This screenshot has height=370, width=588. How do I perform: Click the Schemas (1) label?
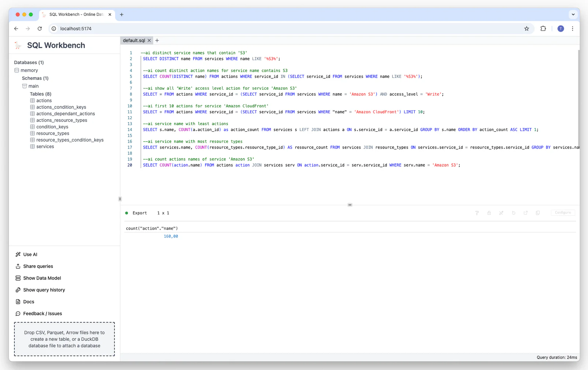pos(35,78)
